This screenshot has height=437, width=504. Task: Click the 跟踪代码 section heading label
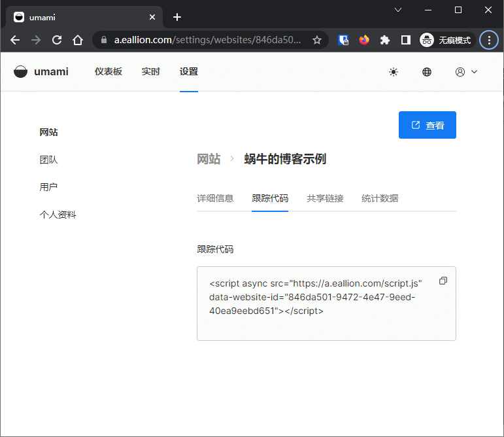point(215,249)
